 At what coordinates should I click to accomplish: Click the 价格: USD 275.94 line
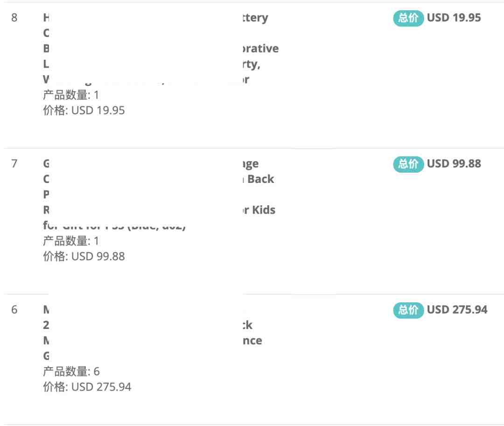tap(87, 387)
